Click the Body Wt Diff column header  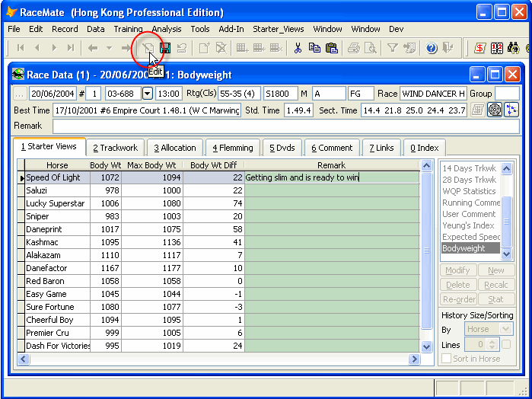(214, 165)
